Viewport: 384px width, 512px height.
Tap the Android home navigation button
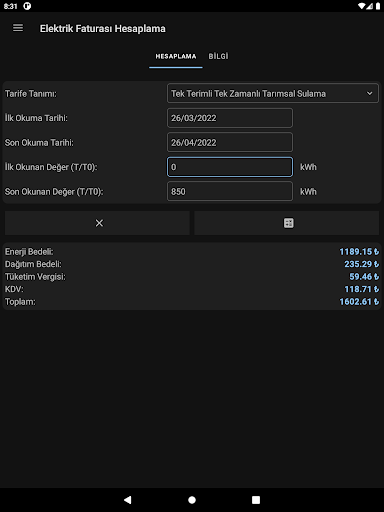[x=192, y=500]
